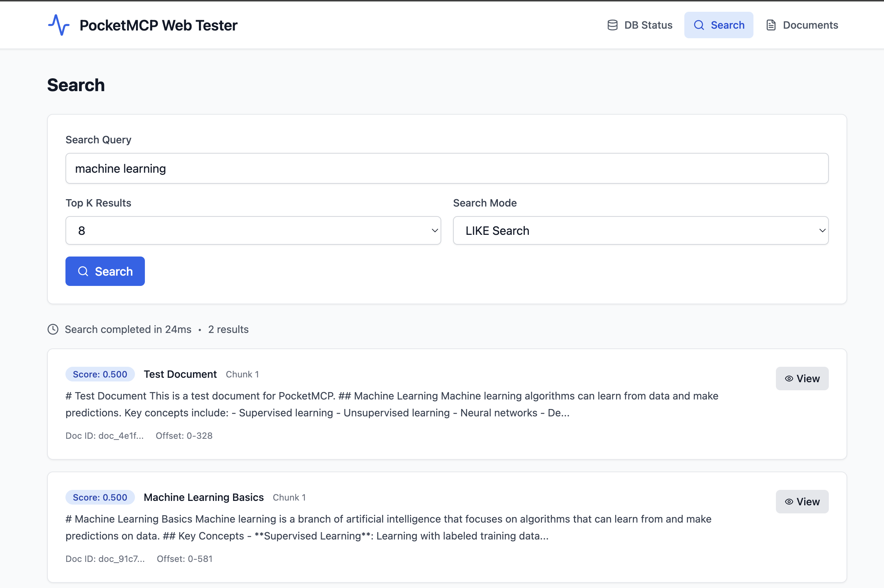Screen dimensions: 884x588
Task: Click the Score 0.500 badge on Test Document
Action: (x=100, y=374)
